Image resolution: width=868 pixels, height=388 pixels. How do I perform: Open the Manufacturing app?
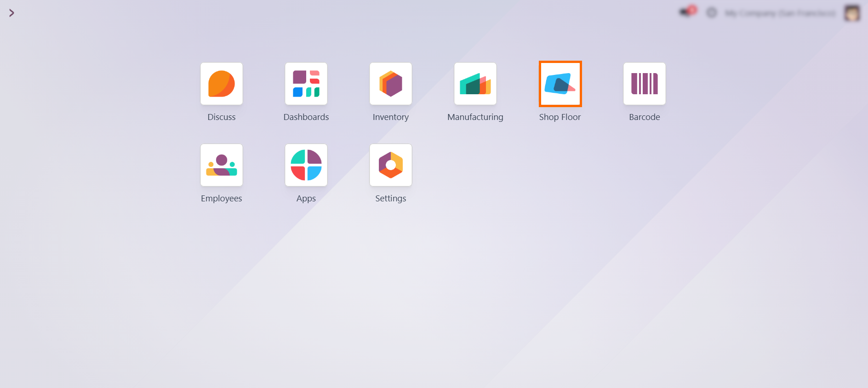pyautogui.click(x=475, y=84)
